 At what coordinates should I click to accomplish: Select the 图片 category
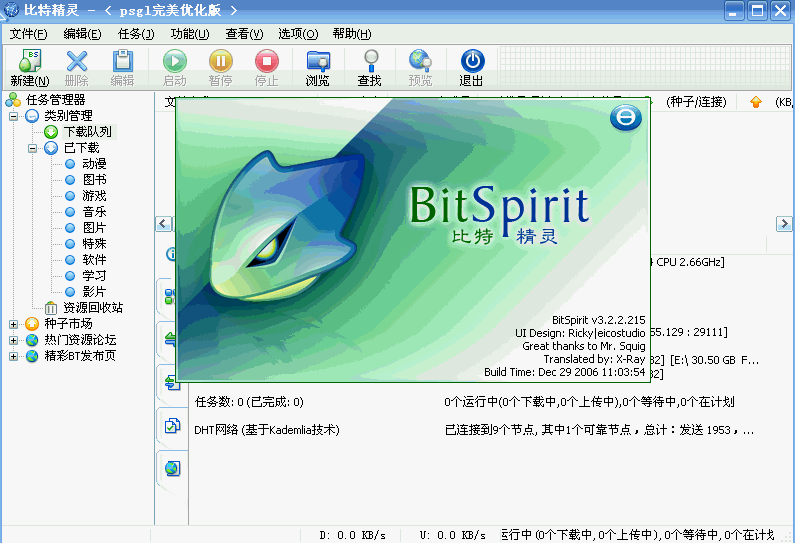[94, 228]
